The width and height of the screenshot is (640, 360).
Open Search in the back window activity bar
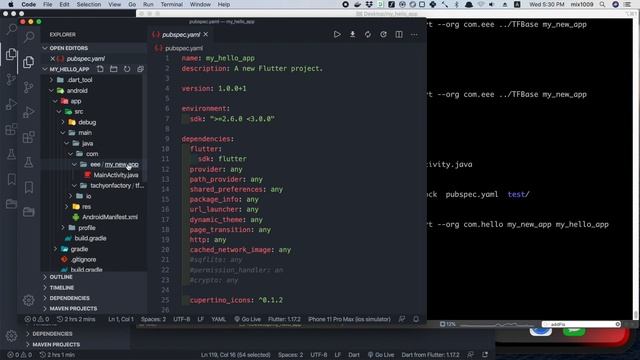point(11,29)
